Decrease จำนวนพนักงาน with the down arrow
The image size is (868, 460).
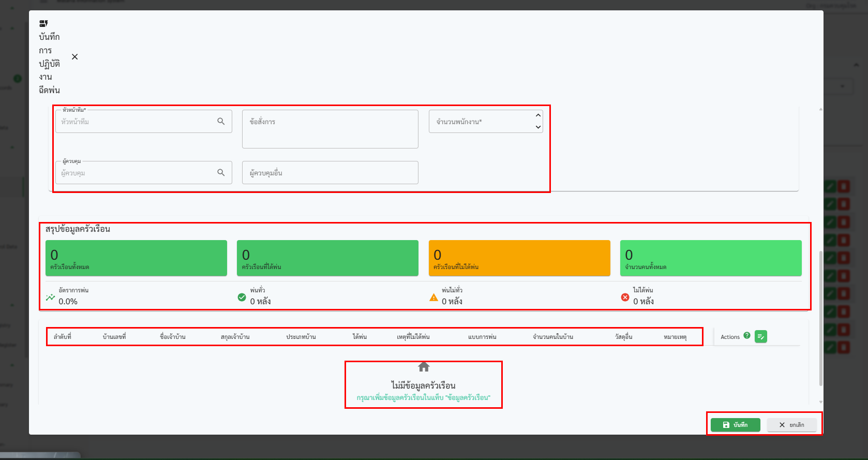538,127
